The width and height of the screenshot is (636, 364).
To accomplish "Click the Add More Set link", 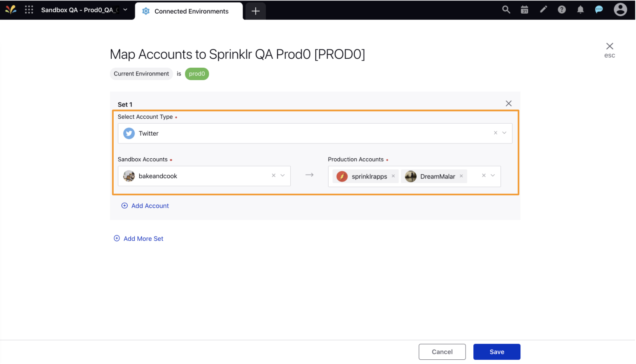I will pyautogui.click(x=139, y=239).
